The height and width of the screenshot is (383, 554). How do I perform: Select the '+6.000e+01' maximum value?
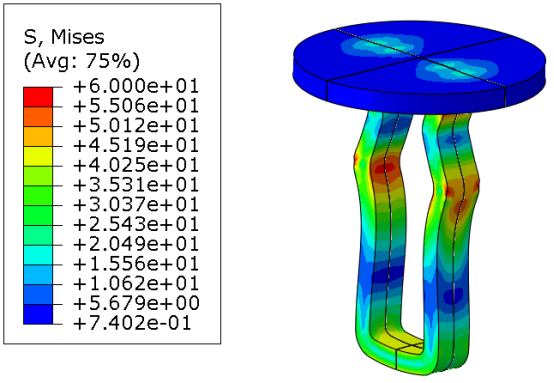(136, 86)
